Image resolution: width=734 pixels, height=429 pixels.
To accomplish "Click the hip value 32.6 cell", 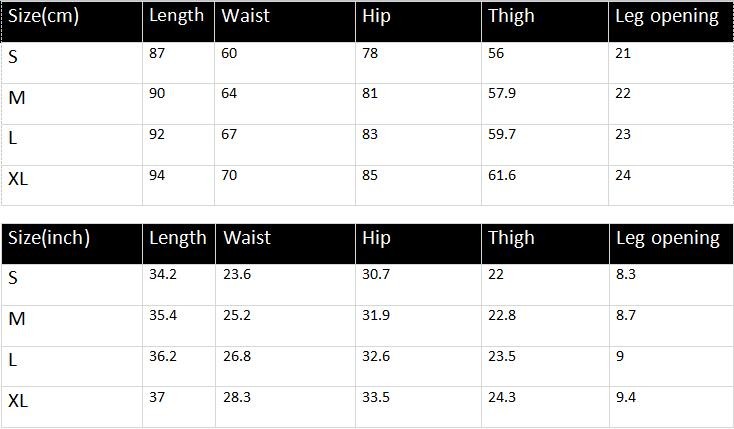I will (x=376, y=355).
